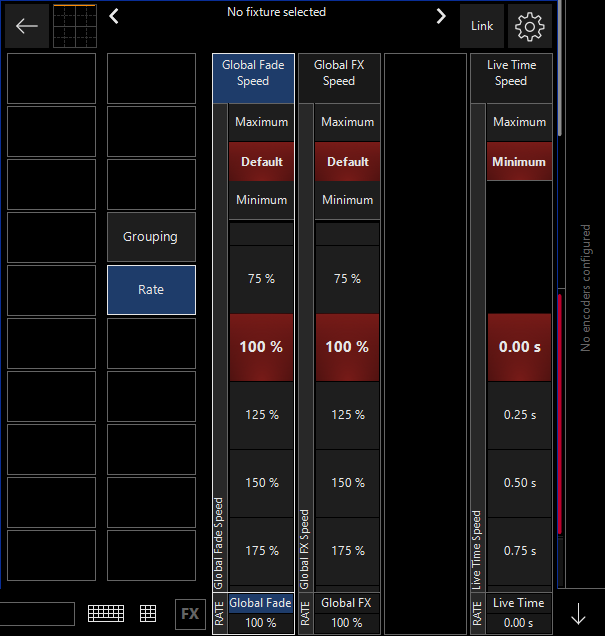Click the command input field at bottom left
Image resolution: width=605 pixels, height=636 pixels.
tap(37, 614)
